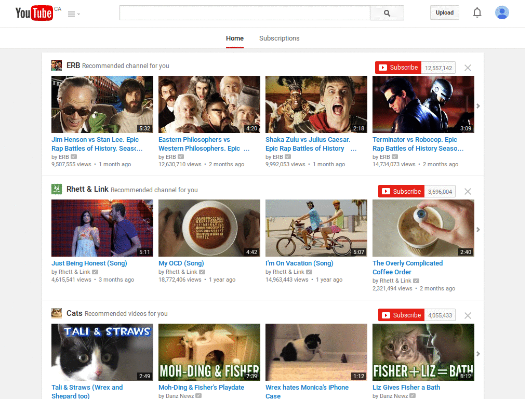Image resolution: width=532 pixels, height=399 pixels.
Task: Open Shaka Zulu vs Julius Caesar title
Action: click(x=311, y=144)
